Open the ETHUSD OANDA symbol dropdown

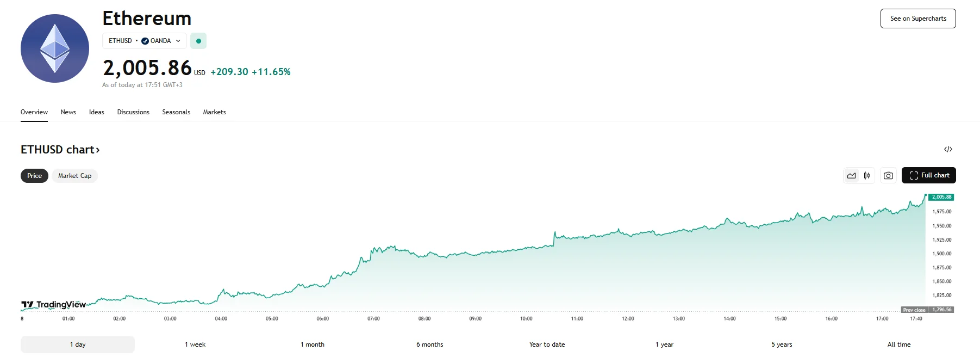145,41
